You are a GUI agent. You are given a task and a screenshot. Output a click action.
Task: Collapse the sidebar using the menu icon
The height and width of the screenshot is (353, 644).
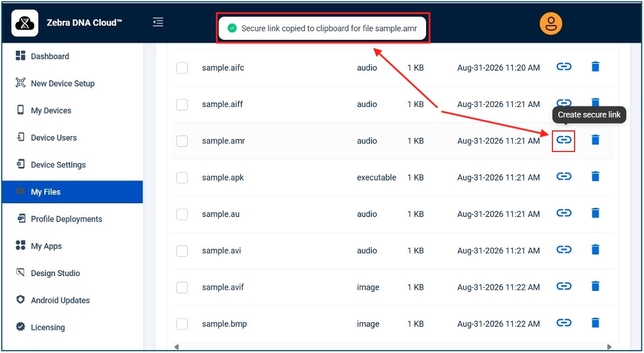pos(158,22)
